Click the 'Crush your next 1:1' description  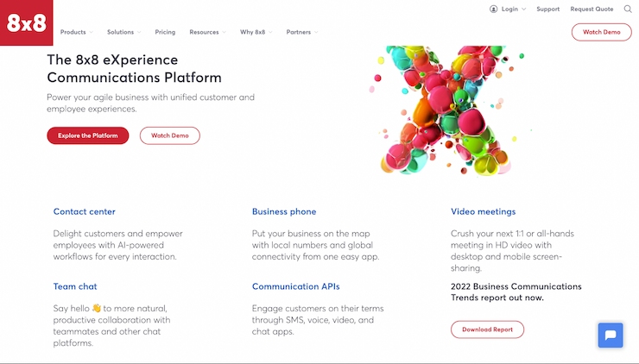tap(512, 251)
